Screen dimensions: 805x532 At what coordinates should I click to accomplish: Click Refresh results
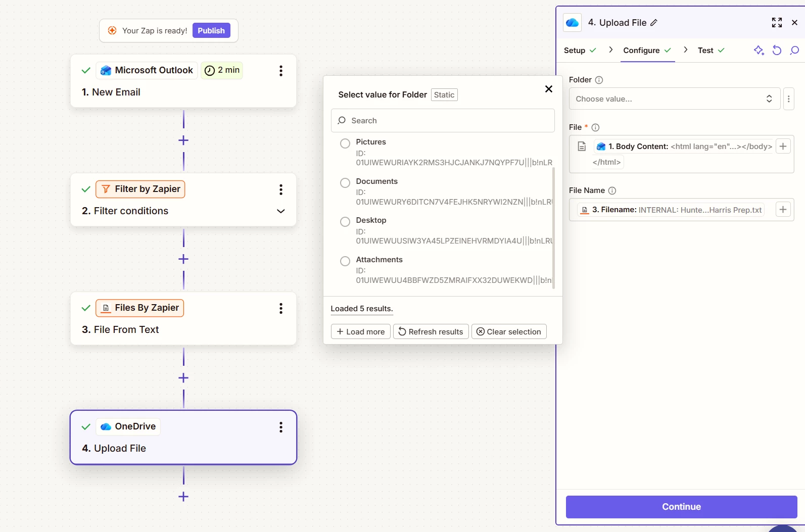431,332
